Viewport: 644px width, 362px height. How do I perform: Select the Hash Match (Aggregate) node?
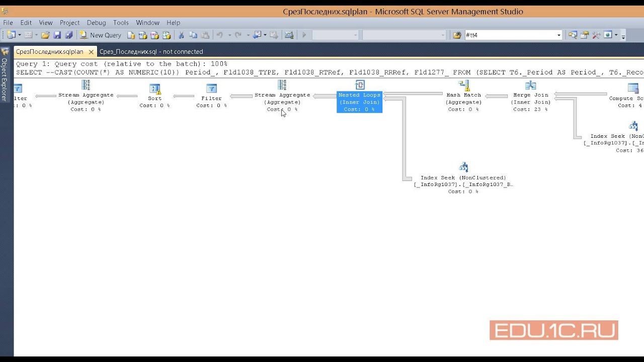463,96
